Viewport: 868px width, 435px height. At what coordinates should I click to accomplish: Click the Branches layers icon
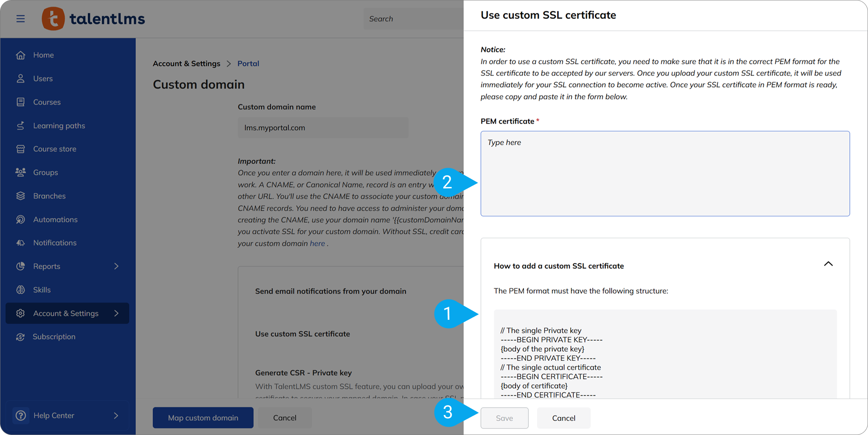click(20, 196)
